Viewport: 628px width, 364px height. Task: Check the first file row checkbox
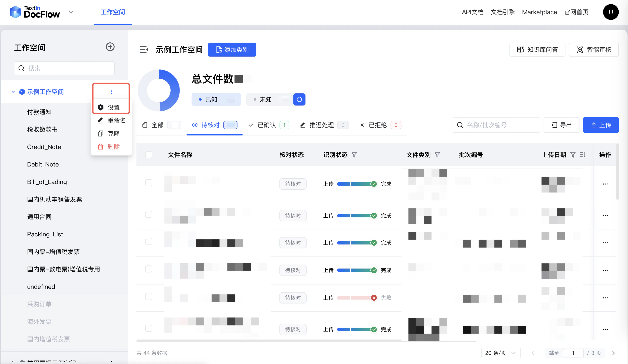click(149, 182)
